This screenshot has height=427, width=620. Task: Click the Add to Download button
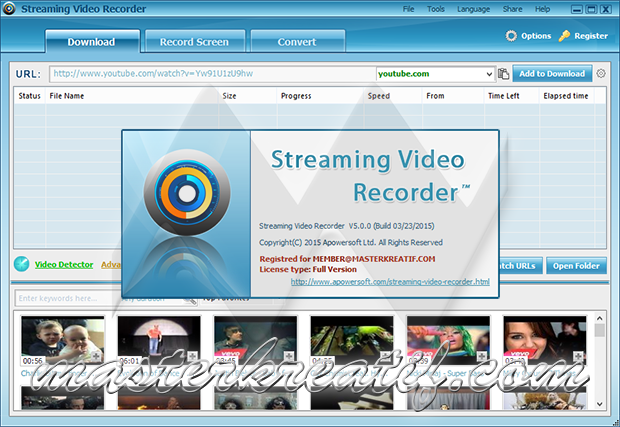coord(552,74)
